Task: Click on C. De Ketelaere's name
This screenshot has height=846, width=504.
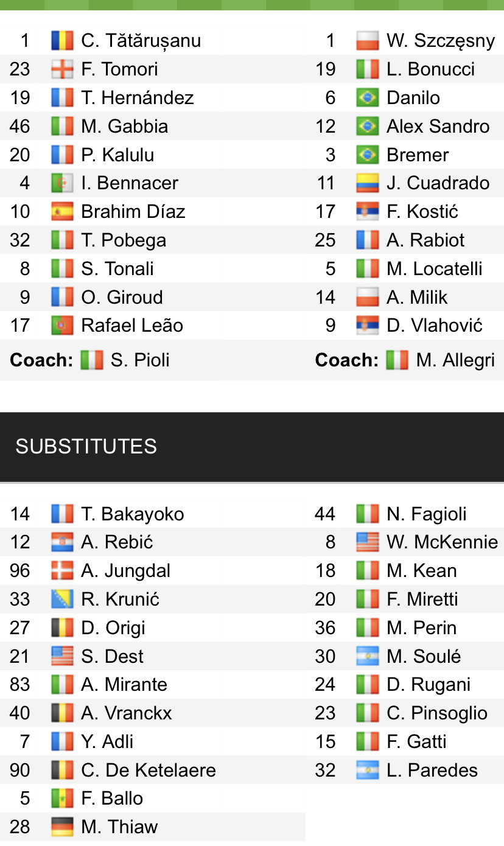Action: point(148,770)
